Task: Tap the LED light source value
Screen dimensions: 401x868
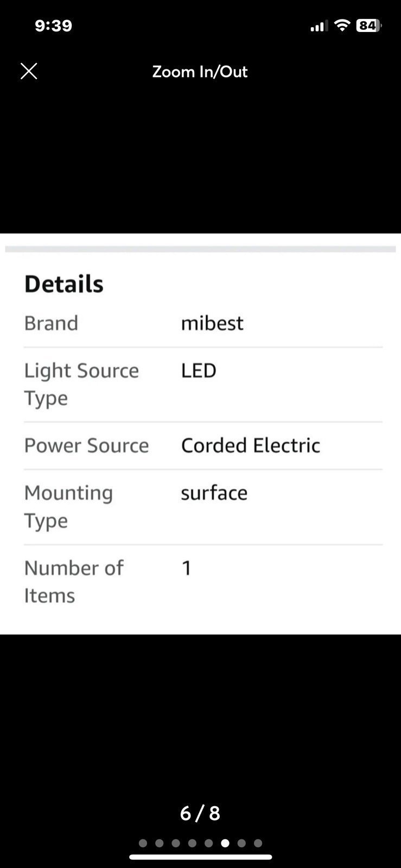Action: coord(199,371)
